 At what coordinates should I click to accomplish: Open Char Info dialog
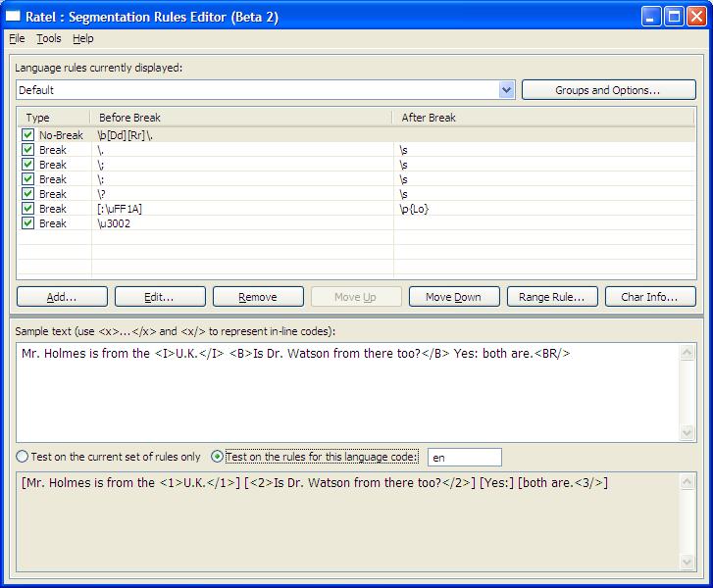pos(650,297)
